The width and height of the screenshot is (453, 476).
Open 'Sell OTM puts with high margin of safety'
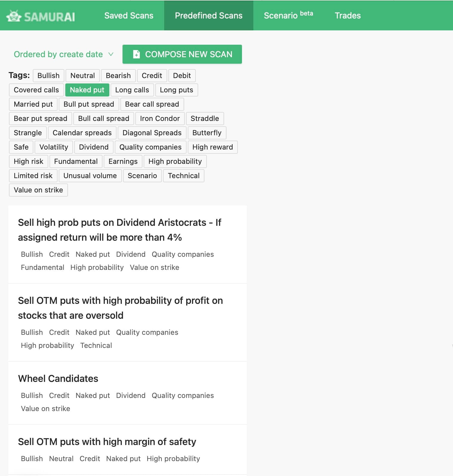(x=107, y=442)
